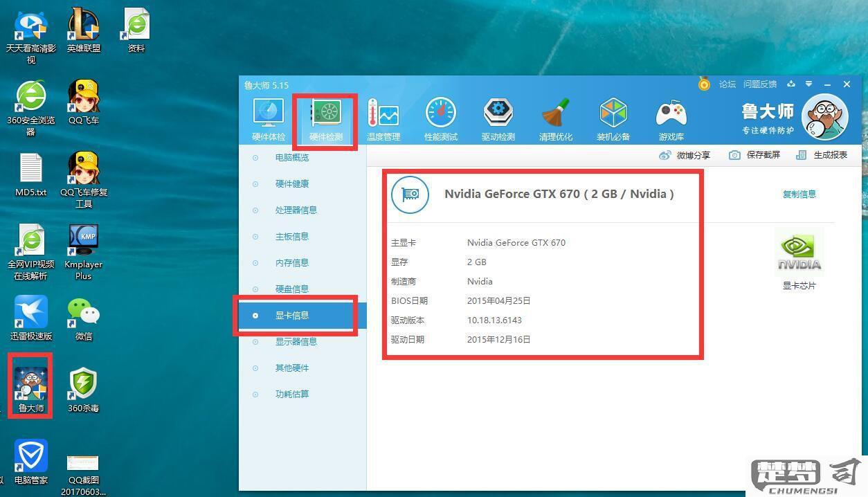Viewport: 868px width, 497px height.
Task: Select 硬盘信息 in sidebar
Action: (292, 289)
